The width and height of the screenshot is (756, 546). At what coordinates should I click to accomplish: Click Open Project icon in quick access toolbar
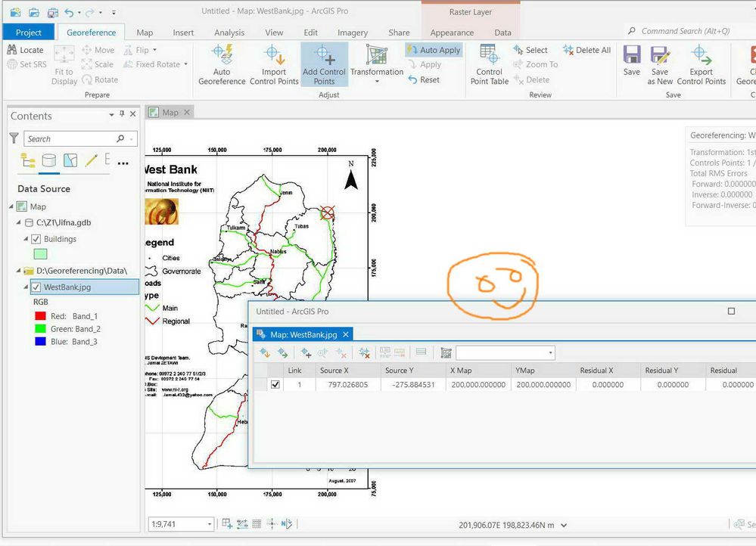(34, 11)
